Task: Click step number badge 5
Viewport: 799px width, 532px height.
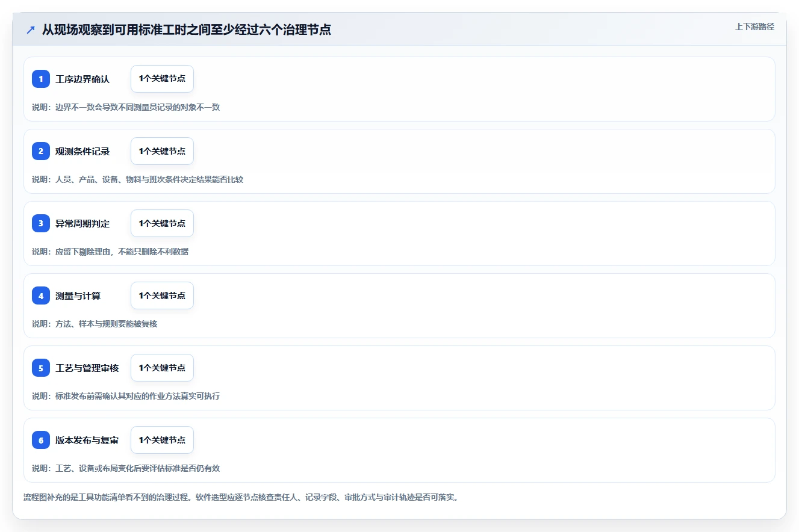Action: tap(41, 368)
